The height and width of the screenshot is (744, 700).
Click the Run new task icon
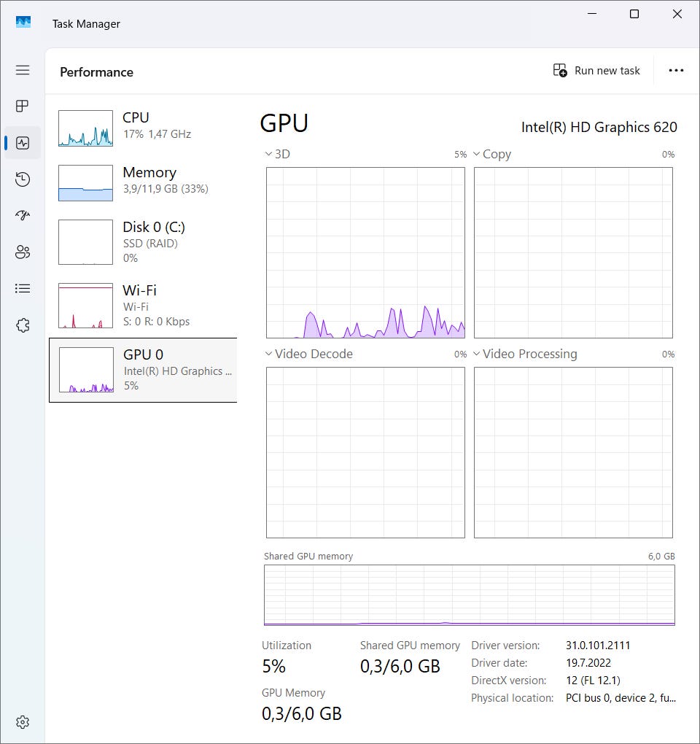coord(560,70)
